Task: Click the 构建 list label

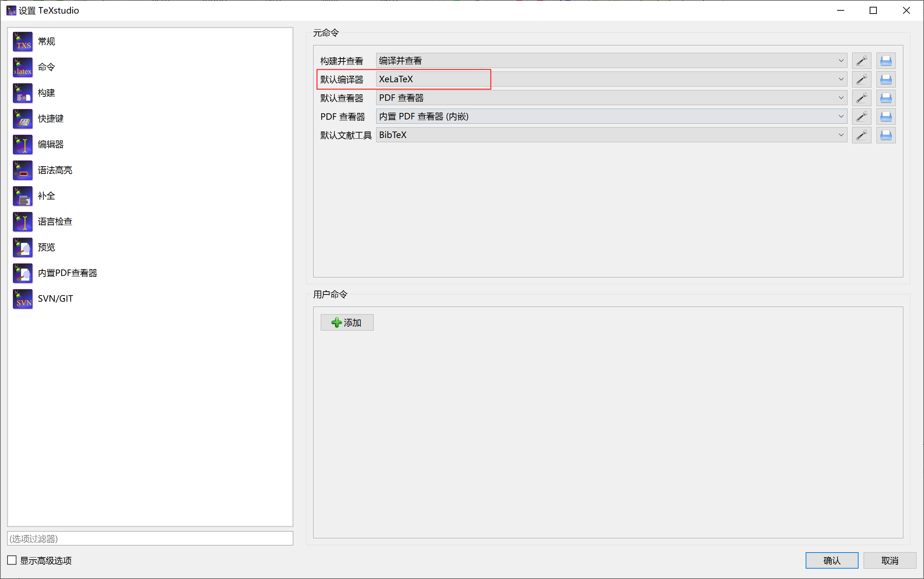Action: 46,93
